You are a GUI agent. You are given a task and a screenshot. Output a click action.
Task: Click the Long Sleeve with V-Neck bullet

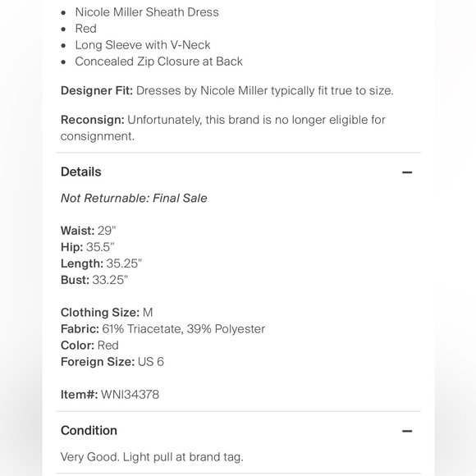tap(143, 45)
